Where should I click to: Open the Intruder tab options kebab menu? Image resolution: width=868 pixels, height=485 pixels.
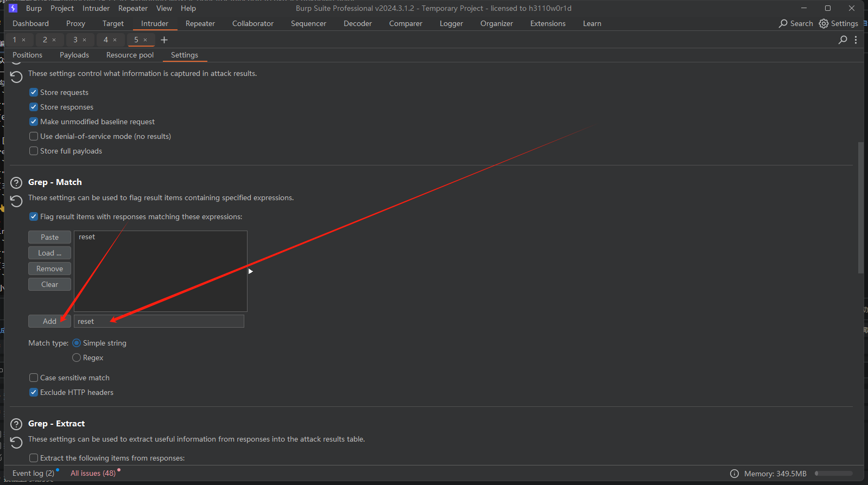pos(856,40)
